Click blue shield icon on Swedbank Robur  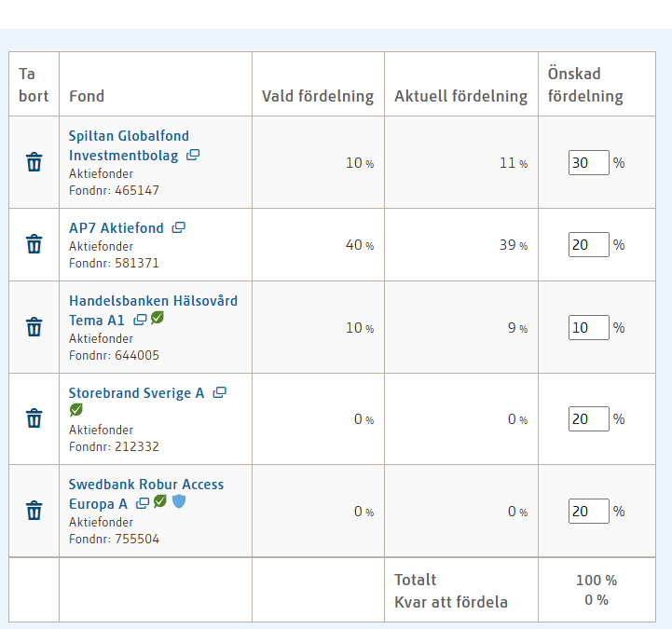(179, 502)
